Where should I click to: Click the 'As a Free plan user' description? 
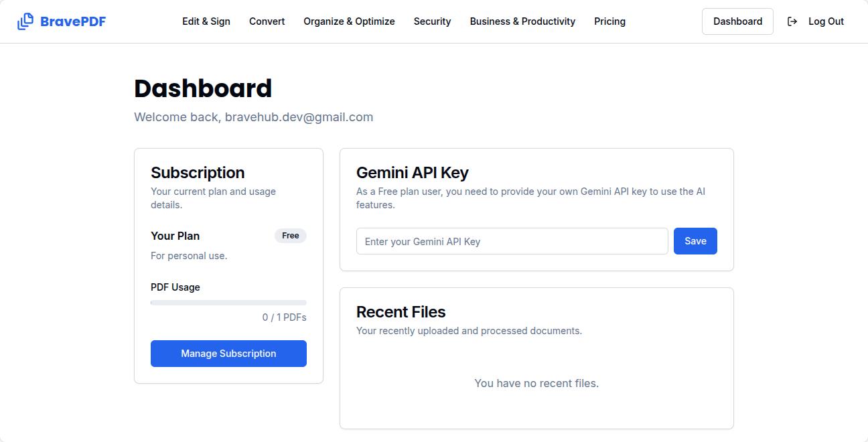pyautogui.click(x=530, y=198)
